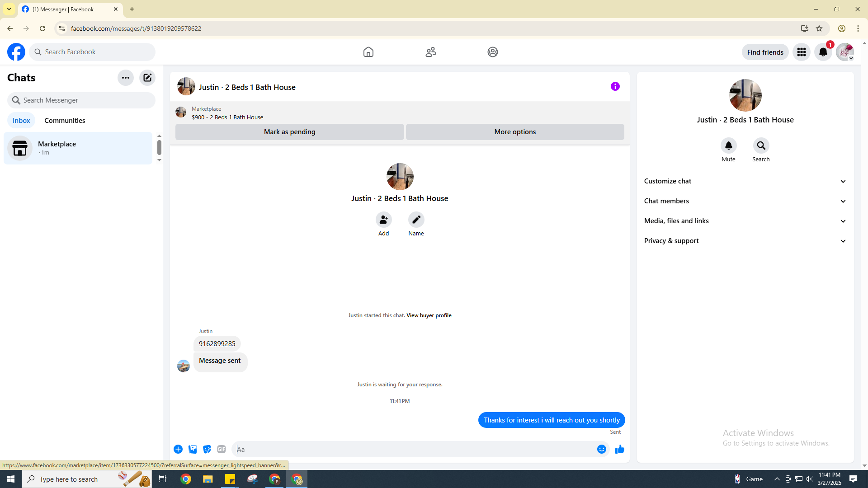Expand the Customize chat section
868x488 pixels.
[745, 181]
